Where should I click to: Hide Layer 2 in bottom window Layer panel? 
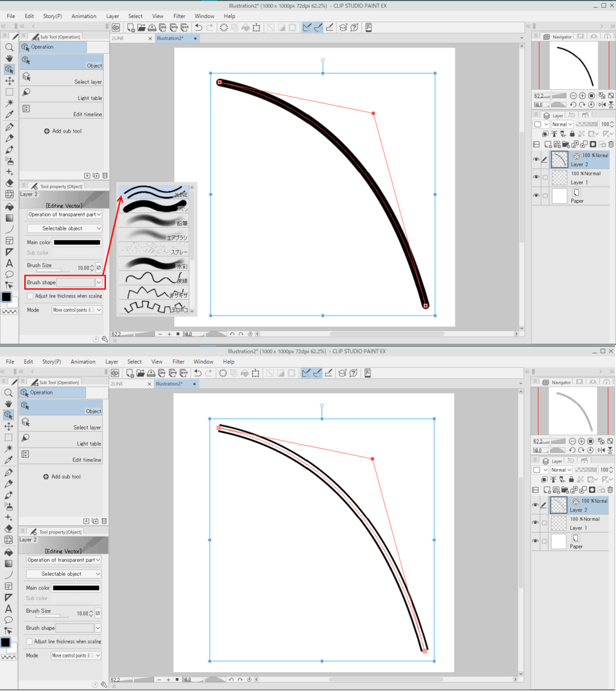click(x=535, y=505)
